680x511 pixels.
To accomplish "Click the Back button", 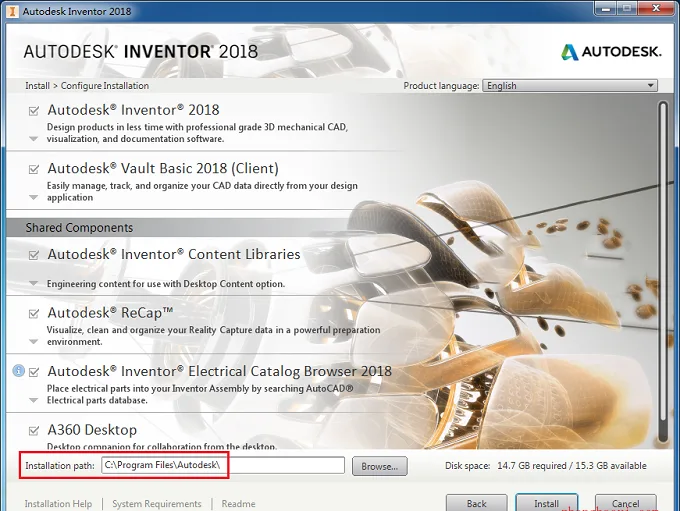I will 476,503.
